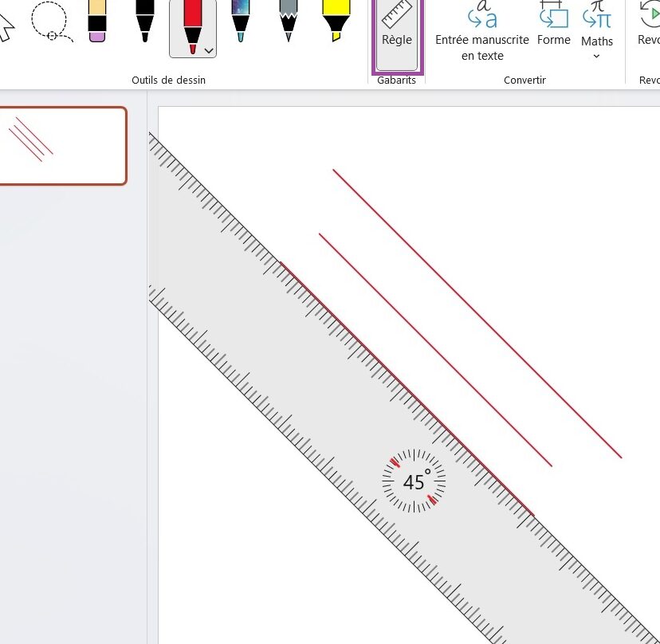This screenshot has width=660, height=644.
Task: Pick the gray pencil tool
Action: click(x=289, y=21)
